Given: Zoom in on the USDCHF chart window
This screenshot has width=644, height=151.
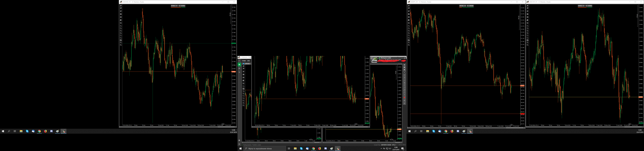Looking at the screenshot, I should click(527, 6).
